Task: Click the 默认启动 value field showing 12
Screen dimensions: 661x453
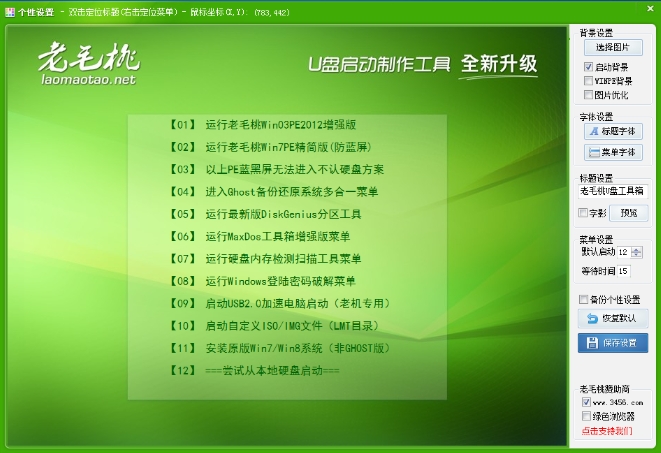Action: 624,252
